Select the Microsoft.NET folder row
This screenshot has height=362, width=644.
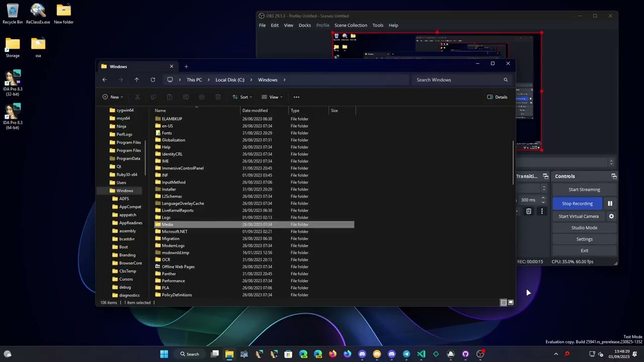254,232
